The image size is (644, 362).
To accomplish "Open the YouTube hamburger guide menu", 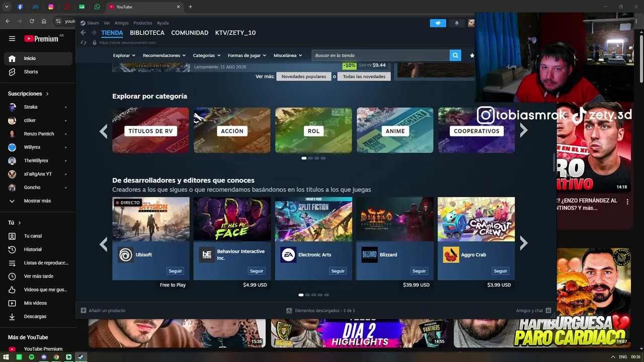I will 12,39.
